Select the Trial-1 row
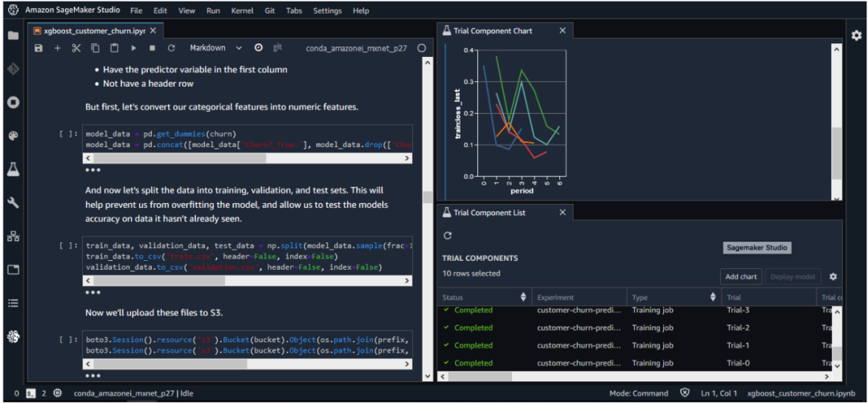 click(635, 345)
